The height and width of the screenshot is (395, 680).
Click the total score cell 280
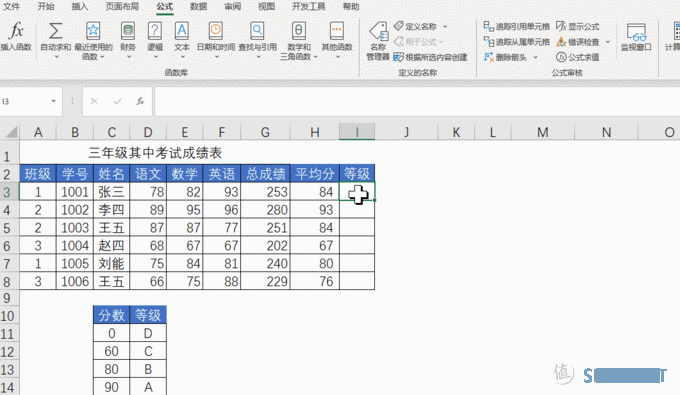pyautogui.click(x=265, y=210)
